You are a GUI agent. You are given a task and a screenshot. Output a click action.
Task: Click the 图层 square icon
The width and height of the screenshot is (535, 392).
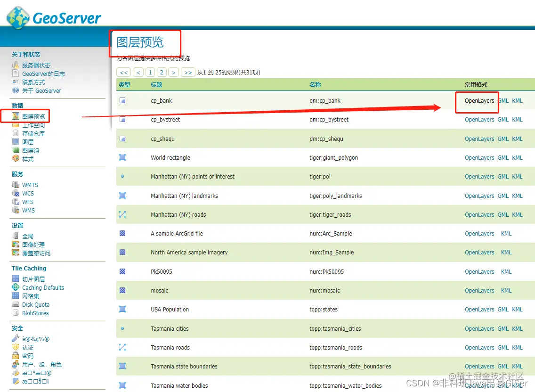coord(16,141)
